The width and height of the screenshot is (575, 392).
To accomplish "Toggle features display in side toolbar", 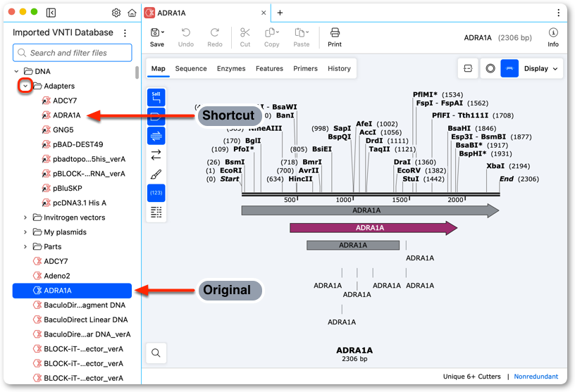I will [x=156, y=117].
